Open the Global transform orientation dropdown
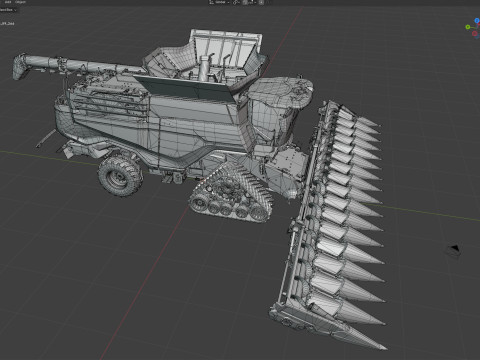The image size is (480, 360). pyautogui.click(x=219, y=2)
